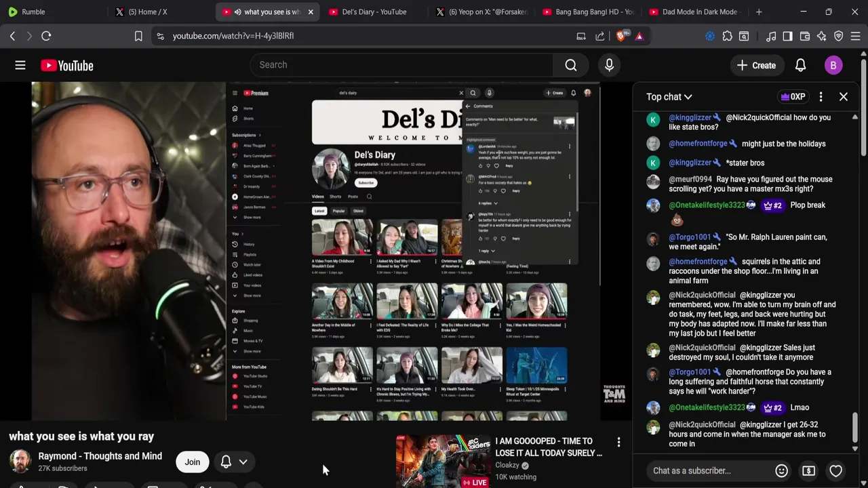Open the Create menu
This screenshot has height=488, width=868.
[756, 65]
